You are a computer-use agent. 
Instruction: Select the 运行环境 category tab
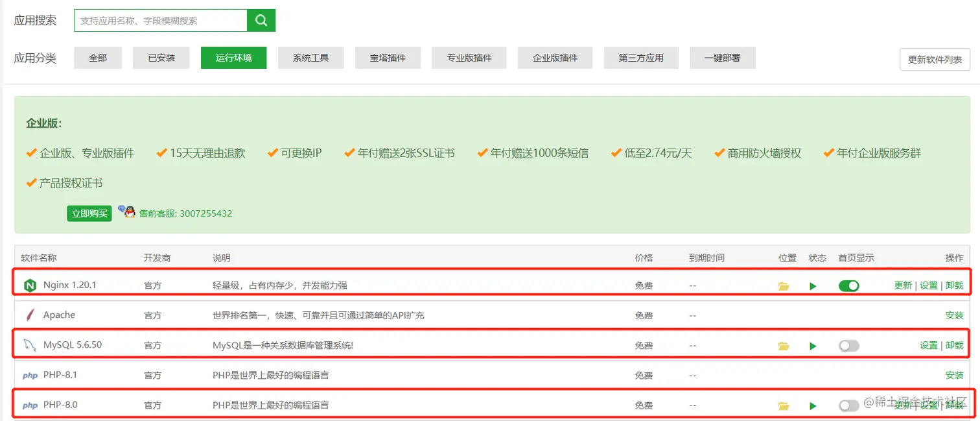pos(233,58)
